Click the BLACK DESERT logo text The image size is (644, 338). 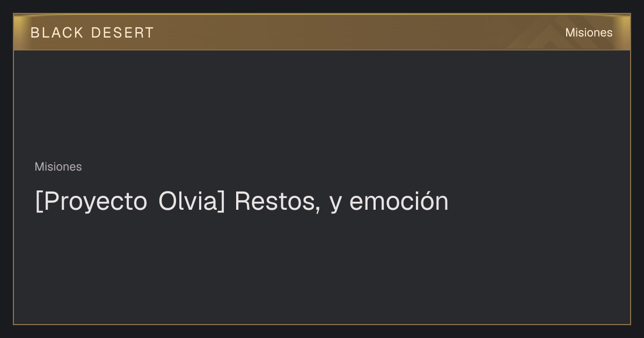pos(92,33)
